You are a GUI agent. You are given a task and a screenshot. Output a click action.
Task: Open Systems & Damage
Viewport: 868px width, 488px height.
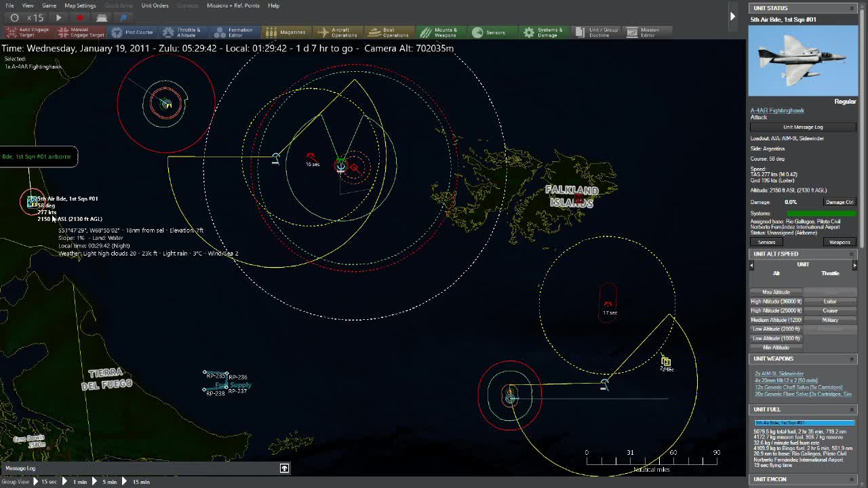pos(543,32)
